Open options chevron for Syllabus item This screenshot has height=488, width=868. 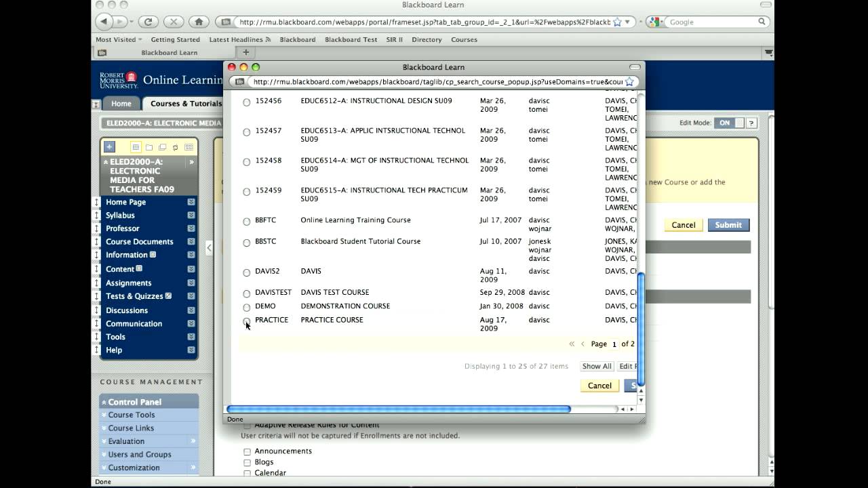191,215
